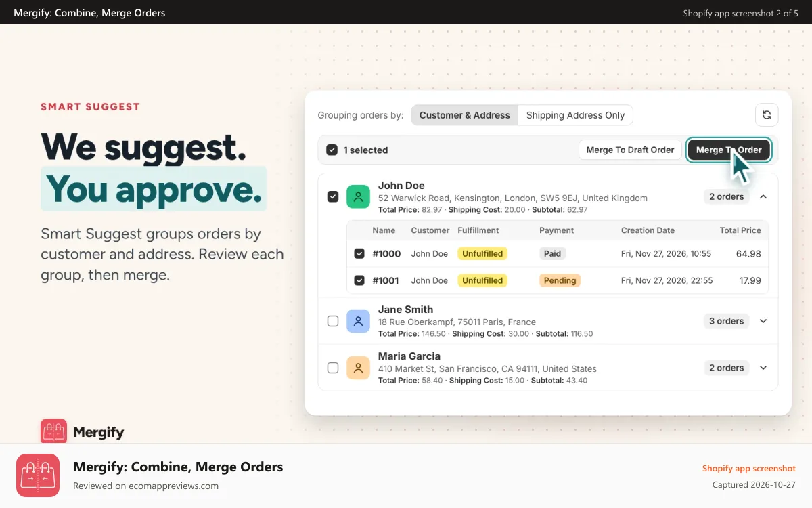Click the John Doe customer name heading
This screenshot has width=812, height=508.
click(401, 186)
